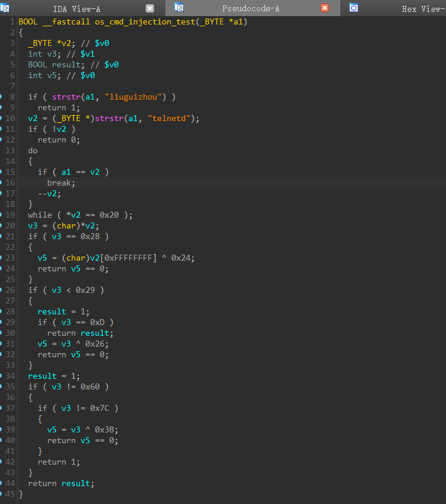Click the 0x26 XOR constant
The image size is (446, 504).
tap(94, 344)
